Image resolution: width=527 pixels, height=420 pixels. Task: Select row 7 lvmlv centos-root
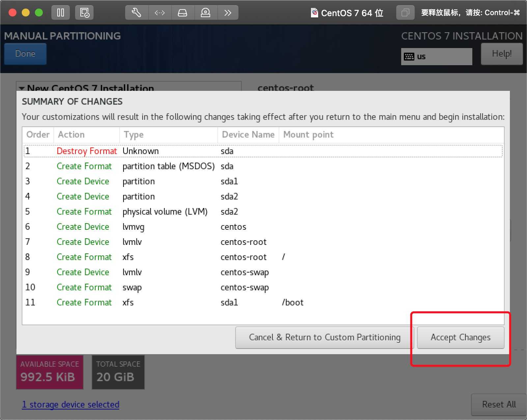click(x=263, y=242)
